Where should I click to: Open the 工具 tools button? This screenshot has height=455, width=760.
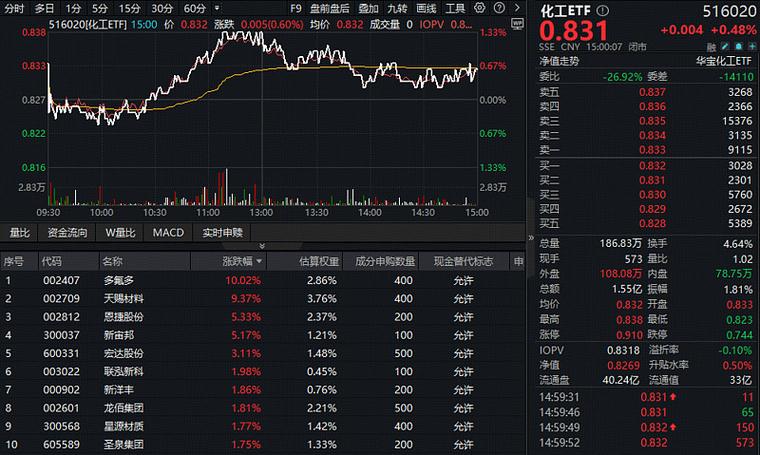pyautogui.click(x=455, y=7)
